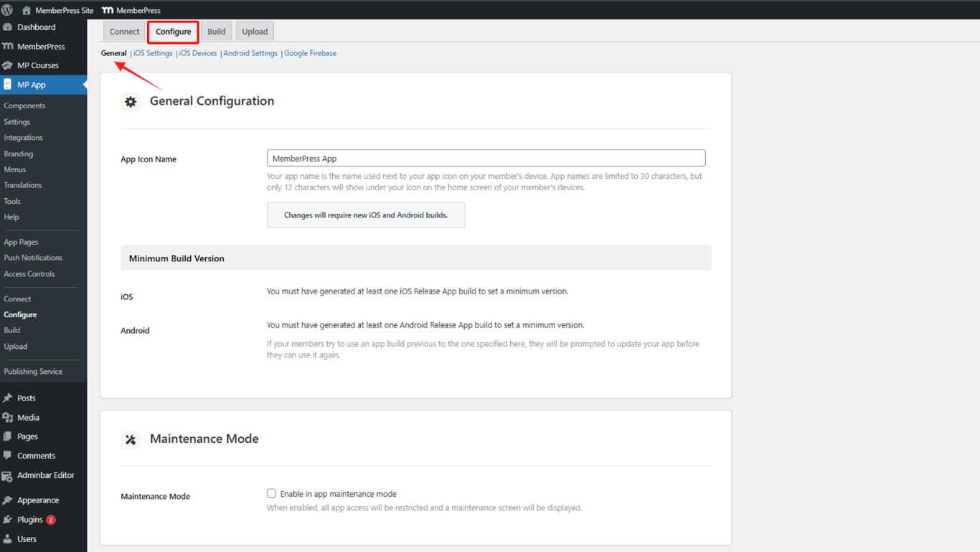Image resolution: width=980 pixels, height=552 pixels.
Task: Open Push Notifications in sidebar
Action: coord(33,258)
